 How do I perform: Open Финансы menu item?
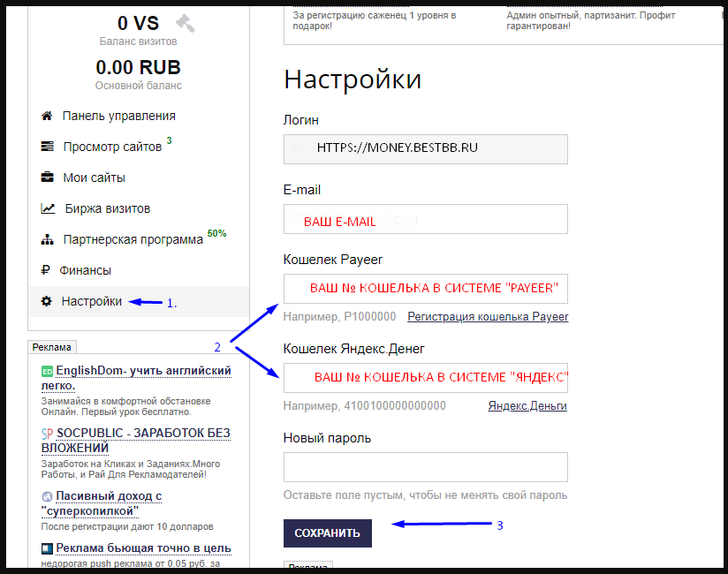pos(85,270)
